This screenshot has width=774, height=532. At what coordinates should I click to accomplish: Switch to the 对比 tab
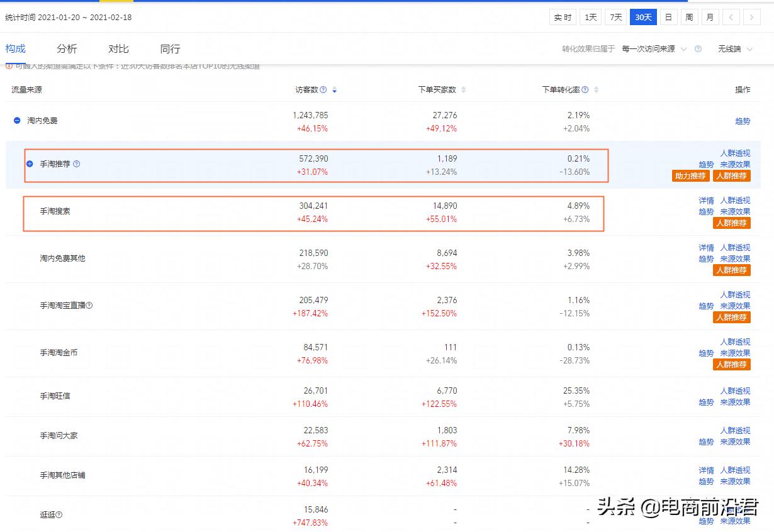118,48
